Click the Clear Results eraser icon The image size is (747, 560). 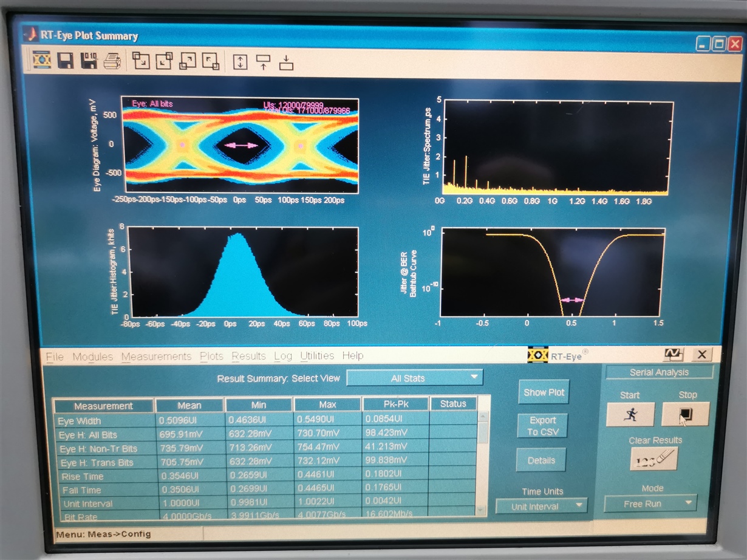point(653,459)
